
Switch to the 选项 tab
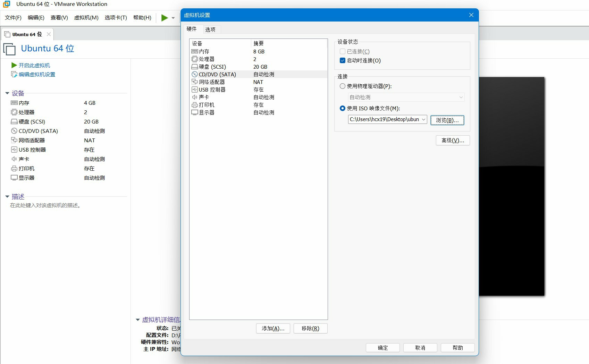pyautogui.click(x=210, y=29)
